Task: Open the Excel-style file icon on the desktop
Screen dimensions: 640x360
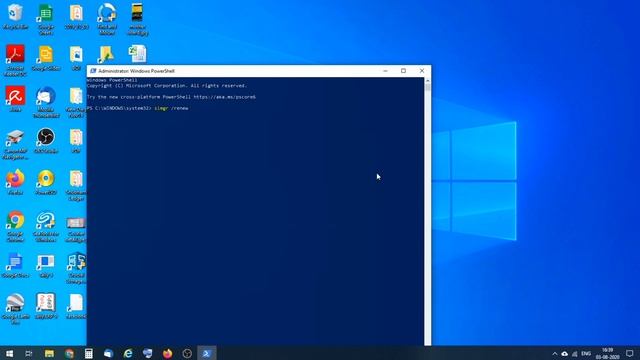Action: click(x=138, y=54)
